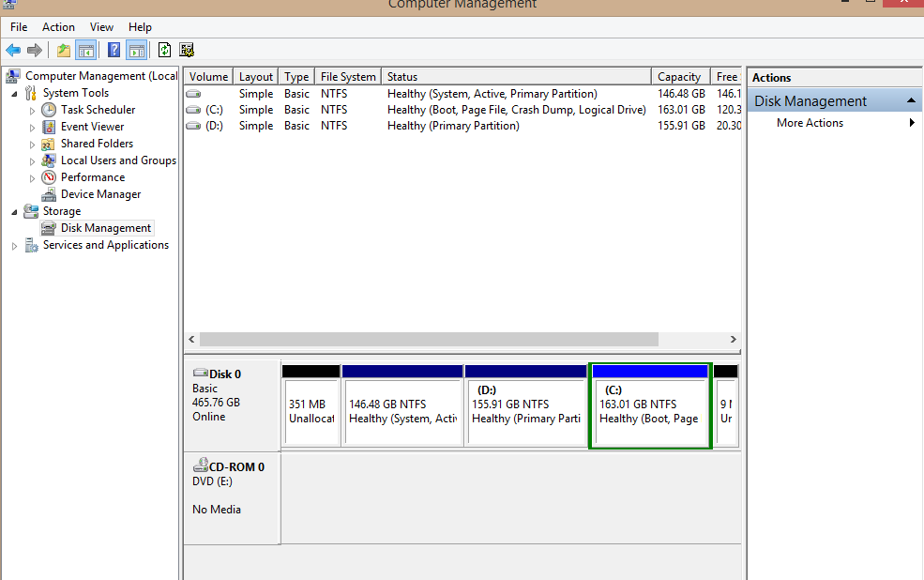Screen dimensions: 924x580
Task: Select Device Manager in the tree
Action: [100, 194]
